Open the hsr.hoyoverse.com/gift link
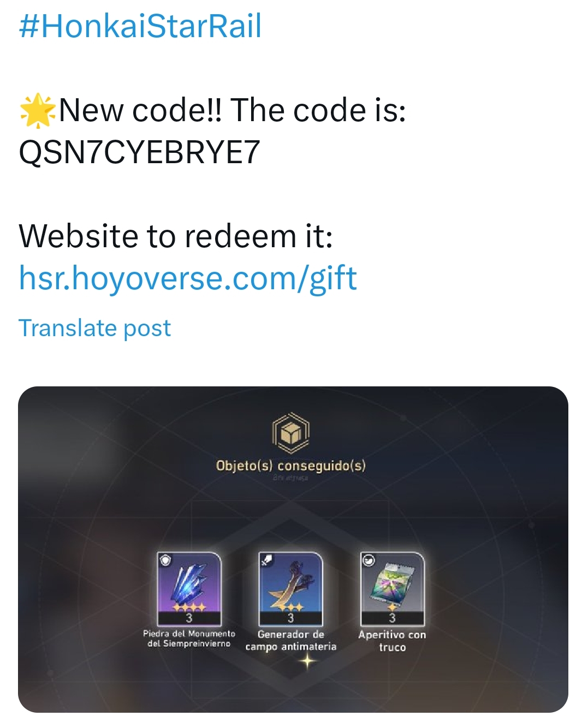This screenshot has height=728, width=588. [188, 278]
